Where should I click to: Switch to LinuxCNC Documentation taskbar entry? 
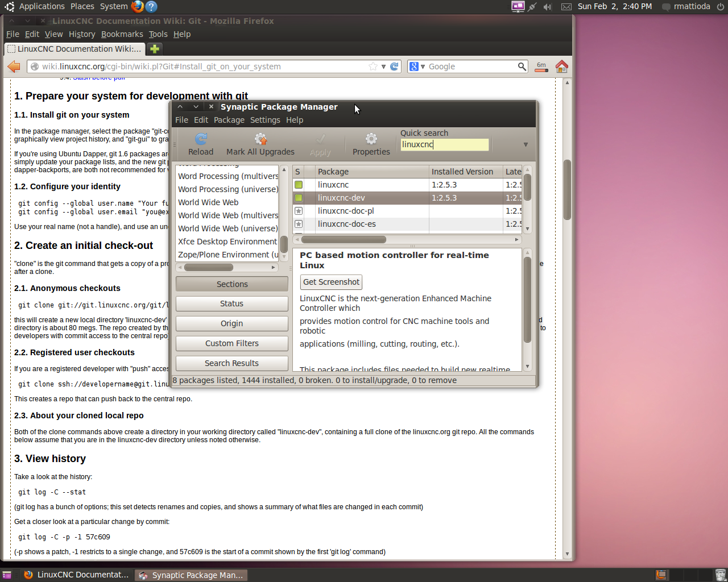(77, 575)
